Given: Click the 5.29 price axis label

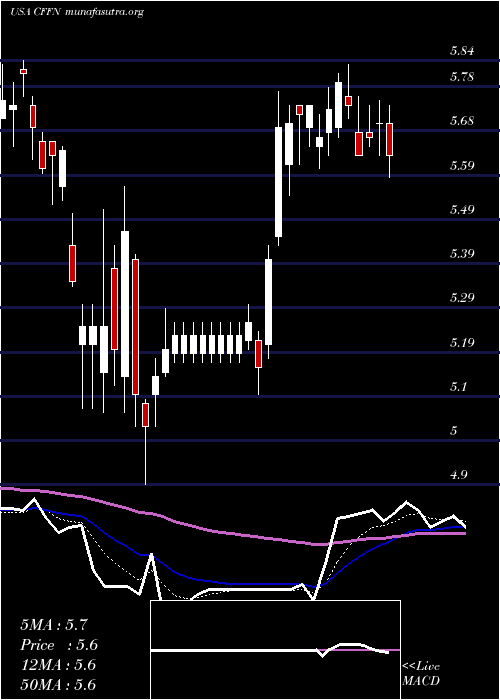Looking at the screenshot, I should [462, 298].
